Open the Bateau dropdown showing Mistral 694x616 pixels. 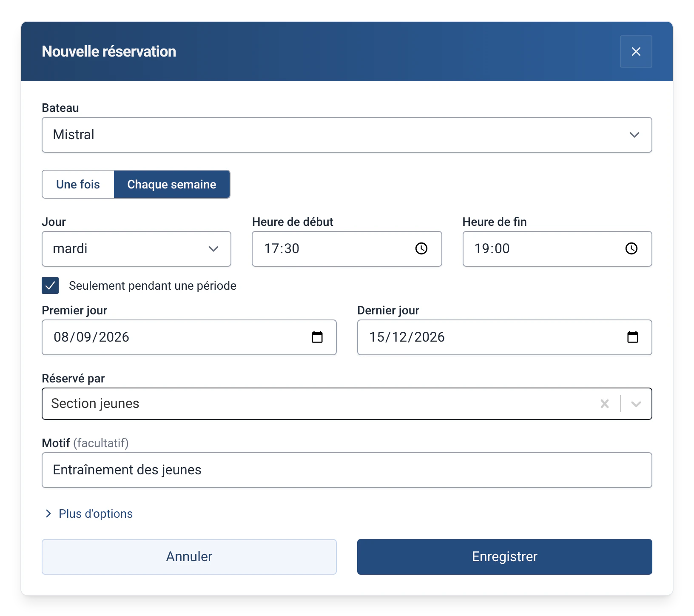tap(347, 135)
